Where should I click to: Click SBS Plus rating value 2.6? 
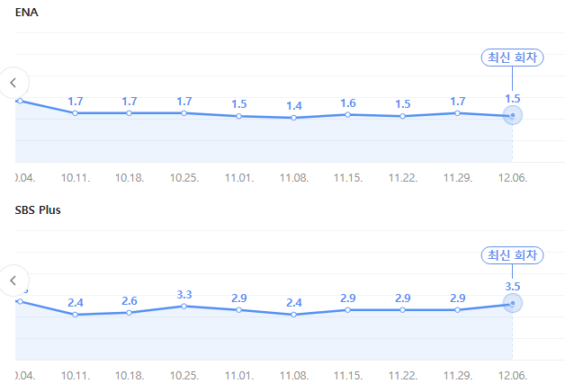point(130,301)
